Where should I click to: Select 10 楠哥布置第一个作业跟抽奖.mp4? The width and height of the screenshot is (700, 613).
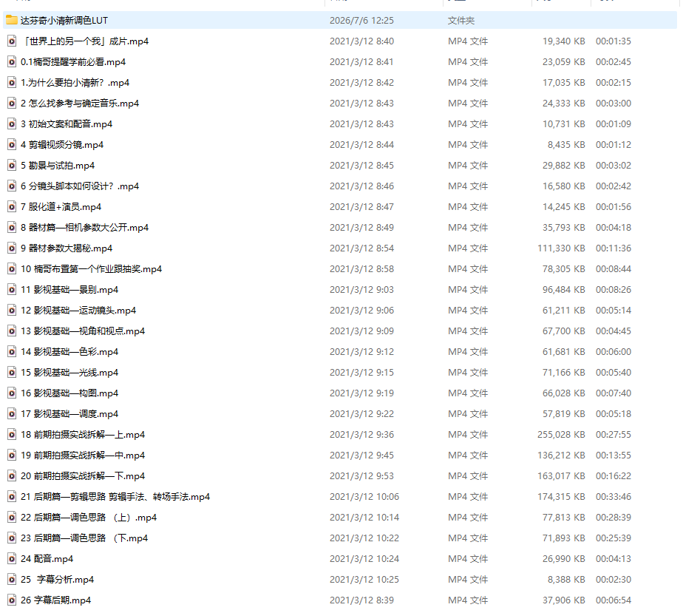(91, 269)
